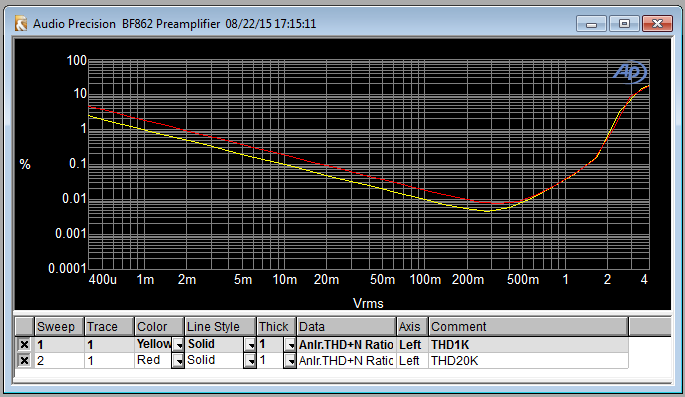
Task: Click the Thick column header
Action: (277, 327)
